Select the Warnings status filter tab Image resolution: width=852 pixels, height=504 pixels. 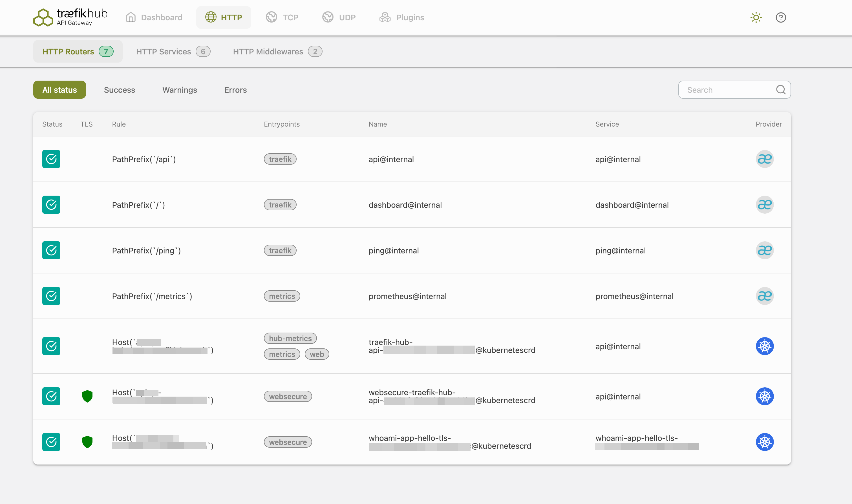[179, 90]
